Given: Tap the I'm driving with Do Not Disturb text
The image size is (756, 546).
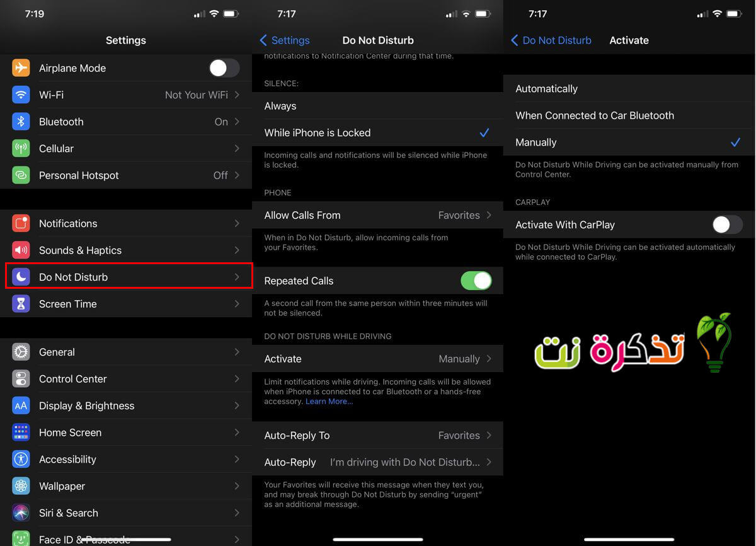Looking at the screenshot, I should pos(404,462).
